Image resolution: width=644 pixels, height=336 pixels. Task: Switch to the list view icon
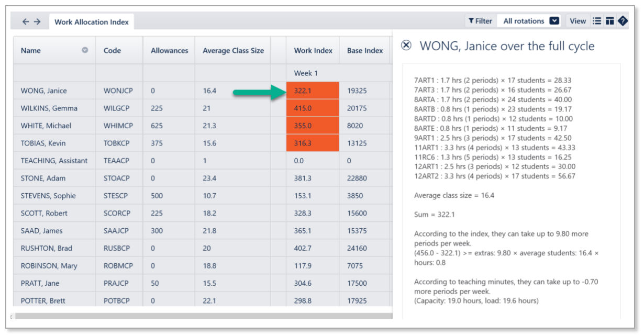click(597, 21)
